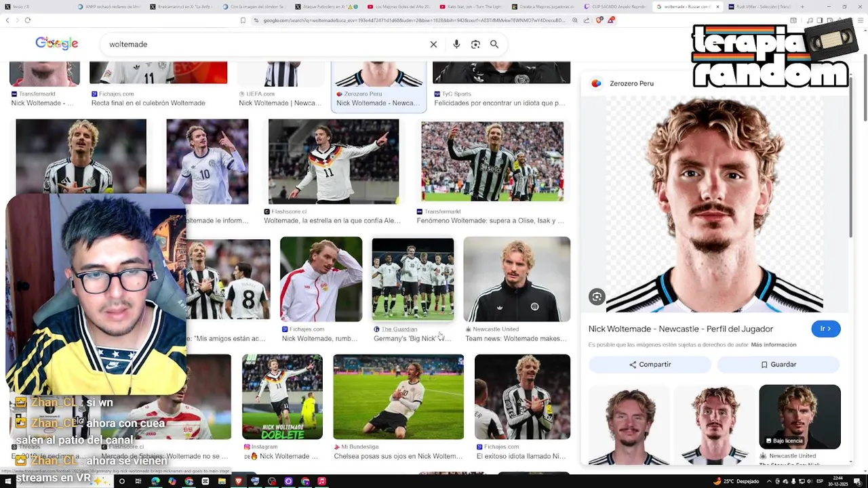Reload the current page
868x488 pixels.
pyautogui.click(x=27, y=20)
